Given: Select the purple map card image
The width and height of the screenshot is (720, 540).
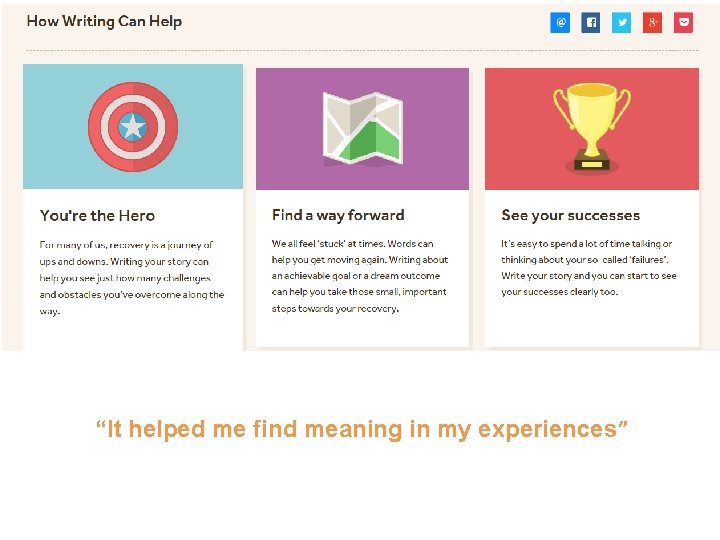Looking at the screenshot, I should click(x=362, y=129).
